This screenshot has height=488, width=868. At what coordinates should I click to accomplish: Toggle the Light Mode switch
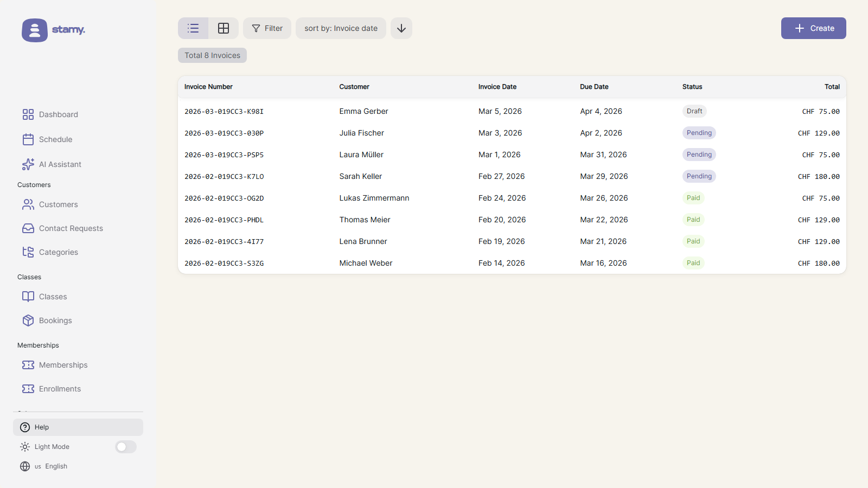tap(126, 447)
